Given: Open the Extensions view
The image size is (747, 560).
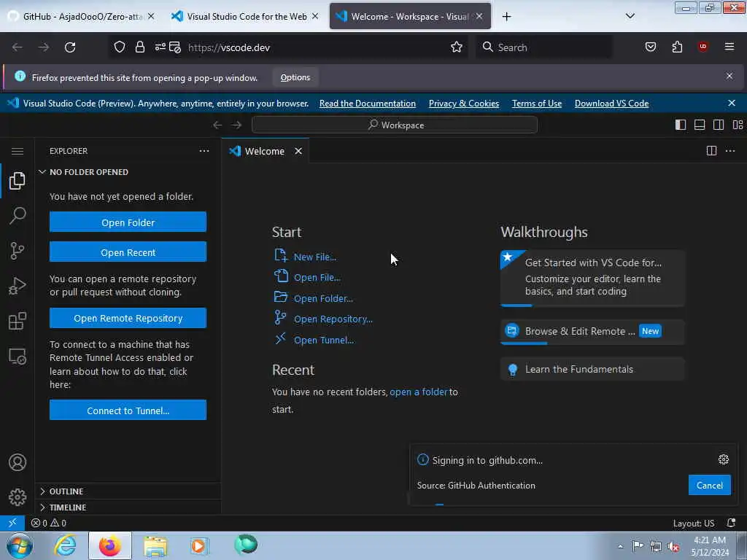Looking at the screenshot, I should [18, 321].
